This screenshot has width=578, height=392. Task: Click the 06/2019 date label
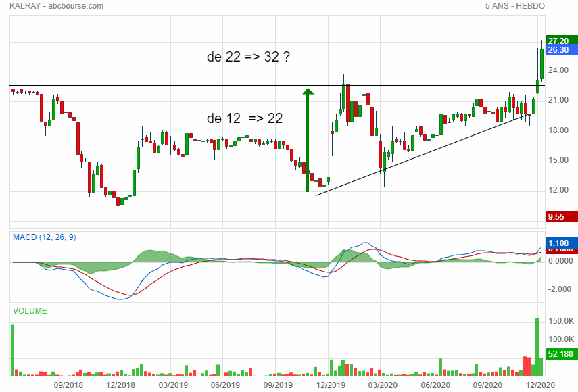[225, 385]
